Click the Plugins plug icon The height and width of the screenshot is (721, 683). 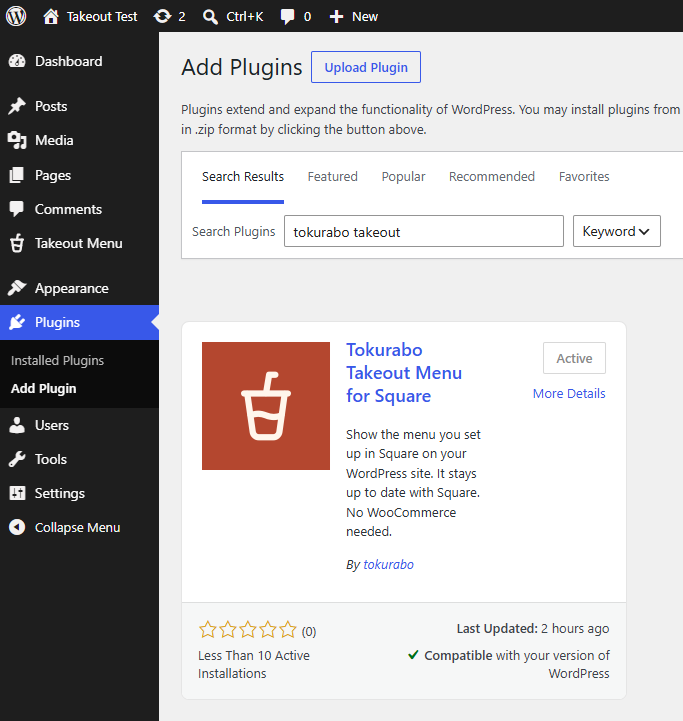pos(17,322)
